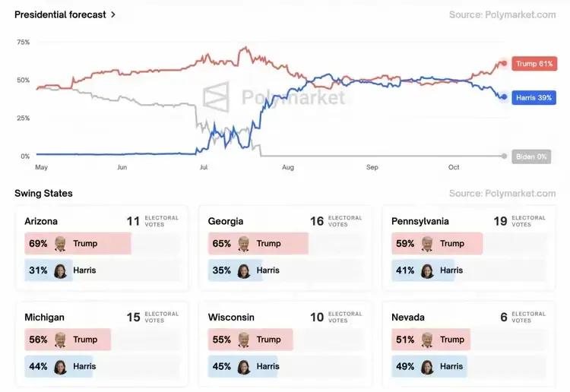Click the Aug marker on chart timeline

[288, 167]
